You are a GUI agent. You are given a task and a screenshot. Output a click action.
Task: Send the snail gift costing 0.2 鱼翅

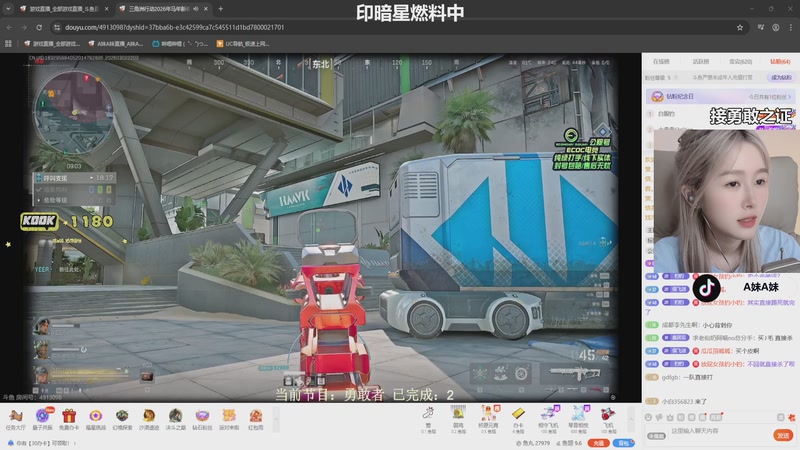pyautogui.click(x=458, y=419)
